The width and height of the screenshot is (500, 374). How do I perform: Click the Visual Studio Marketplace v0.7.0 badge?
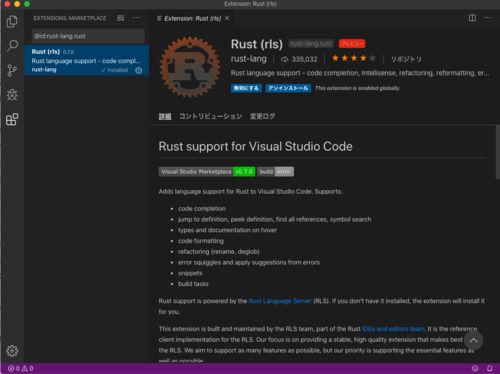(x=207, y=172)
